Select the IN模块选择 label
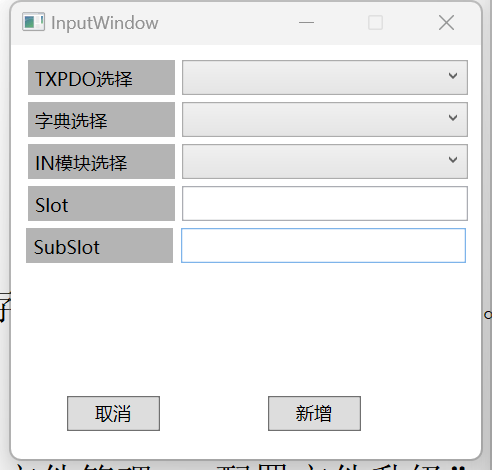This screenshot has width=492, height=470. (x=101, y=161)
